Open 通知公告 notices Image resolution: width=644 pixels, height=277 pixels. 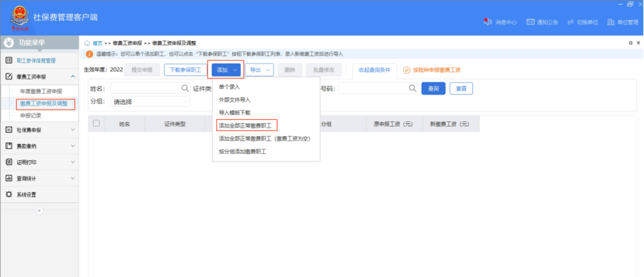coord(542,22)
